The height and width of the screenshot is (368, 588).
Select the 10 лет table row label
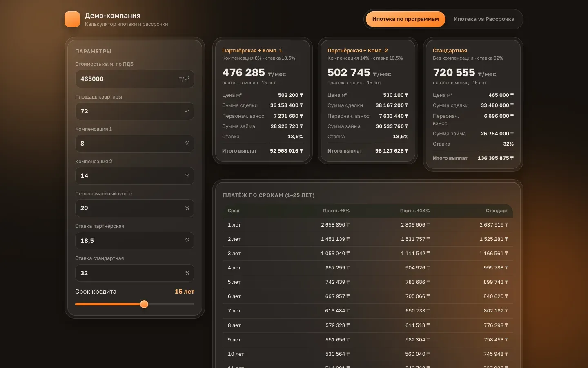coord(236,354)
